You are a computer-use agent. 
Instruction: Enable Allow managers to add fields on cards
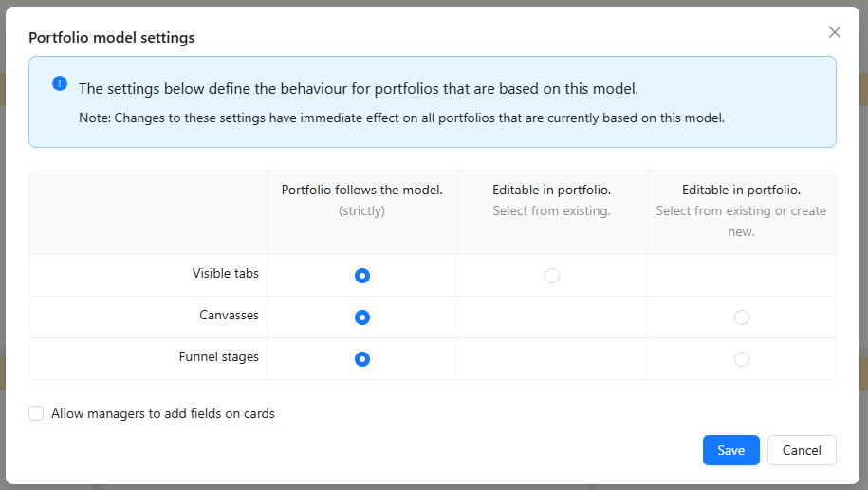pos(36,413)
